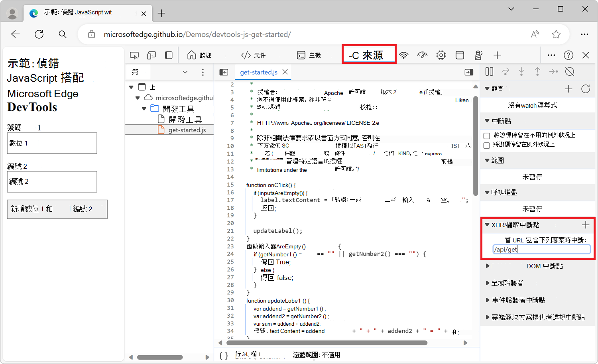Click the code editor horizontal scrollbar
The image size is (598, 364).
pos(327,343)
